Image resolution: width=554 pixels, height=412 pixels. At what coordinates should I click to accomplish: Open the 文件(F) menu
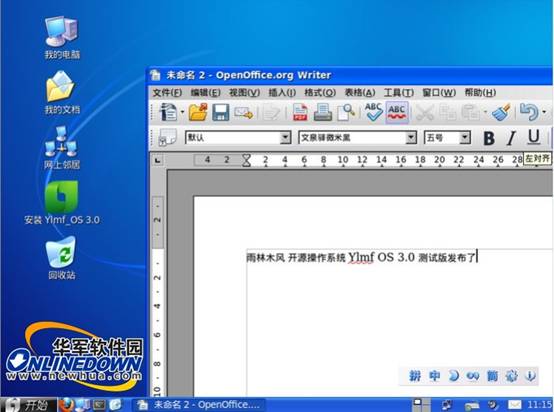pos(167,93)
